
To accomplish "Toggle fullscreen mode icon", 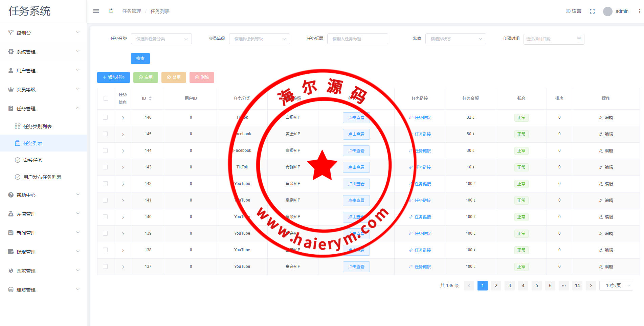I will coord(592,11).
